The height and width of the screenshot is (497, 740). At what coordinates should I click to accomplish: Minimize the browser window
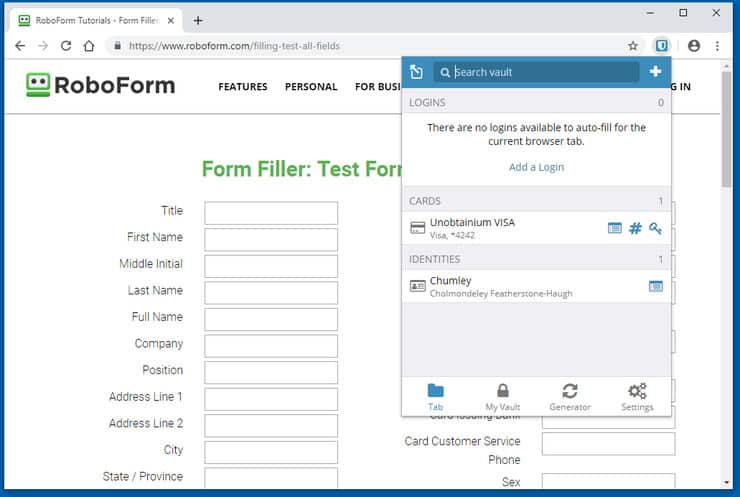tap(650, 13)
